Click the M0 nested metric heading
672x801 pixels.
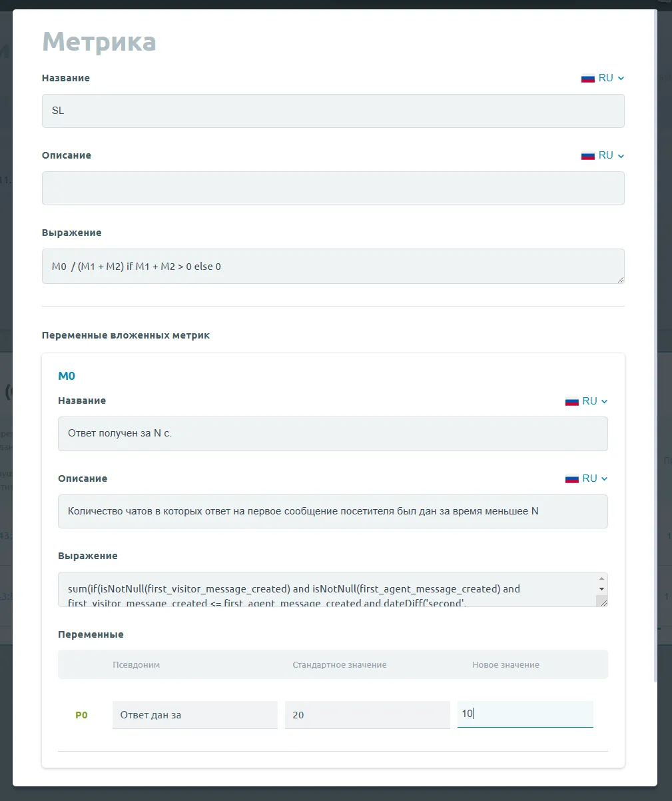coord(67,376)
